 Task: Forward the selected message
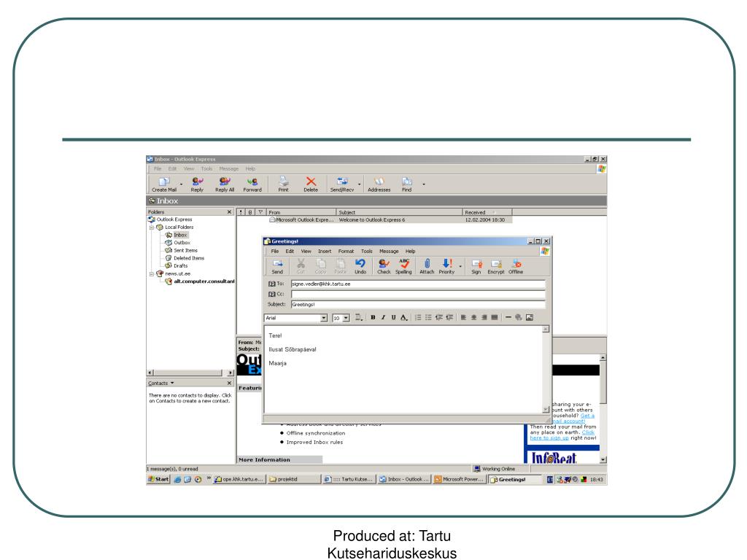252,184
